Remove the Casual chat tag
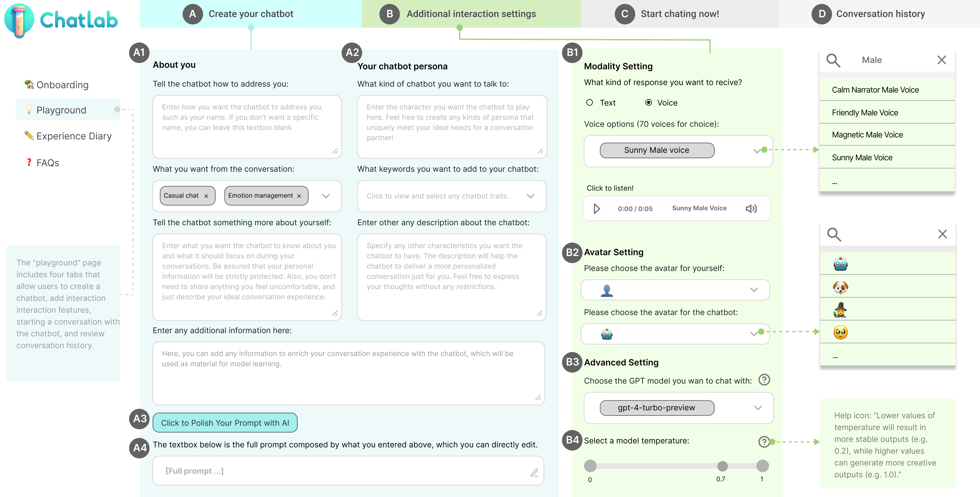This screenshot has height=497, width=980. pyautogui.click(x=206, y=196)
